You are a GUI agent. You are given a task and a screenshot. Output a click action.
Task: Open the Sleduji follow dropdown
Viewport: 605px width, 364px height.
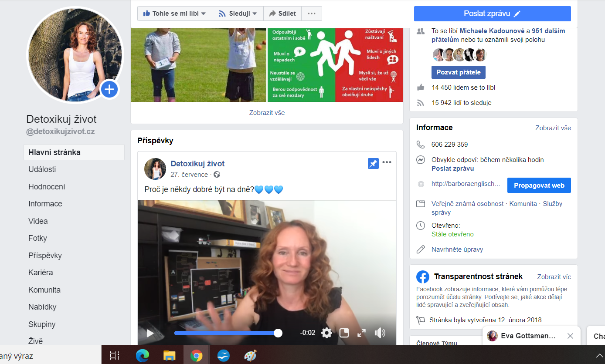tap(238, 13)
